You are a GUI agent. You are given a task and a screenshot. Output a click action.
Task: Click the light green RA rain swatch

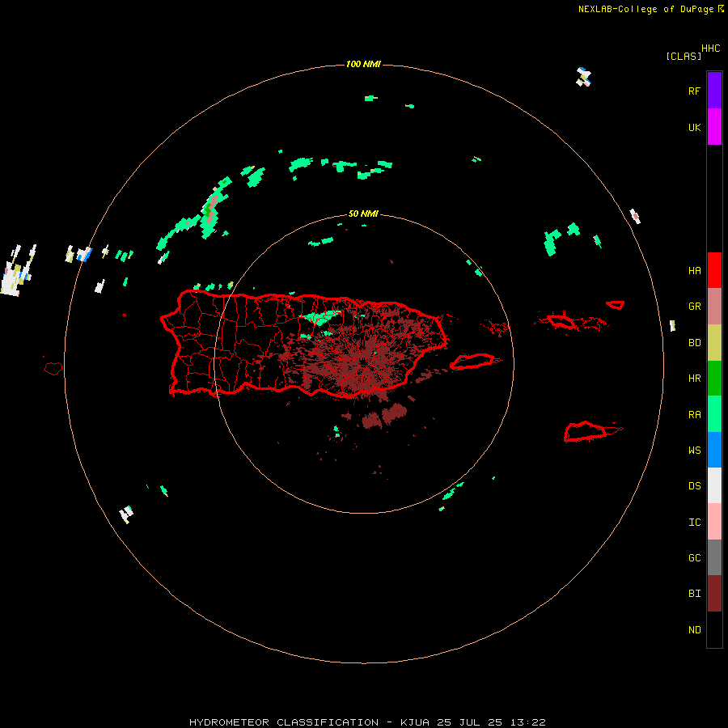coord(714,413)
